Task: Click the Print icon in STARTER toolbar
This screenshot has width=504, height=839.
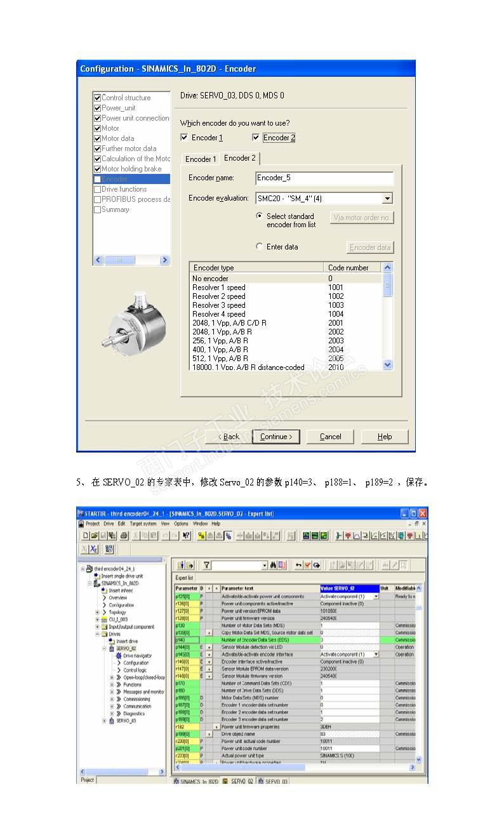Action: 123,536
